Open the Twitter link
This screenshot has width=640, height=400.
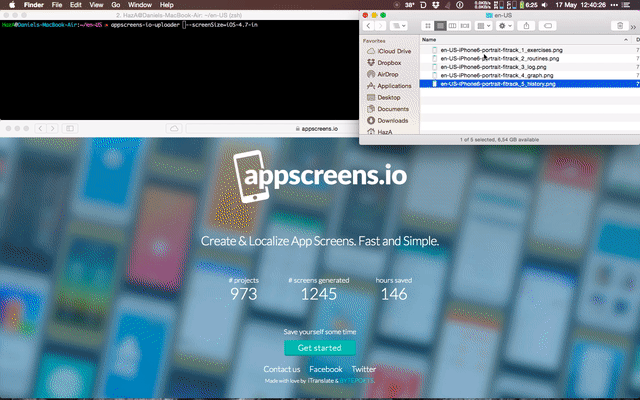[x=364, y=369]
